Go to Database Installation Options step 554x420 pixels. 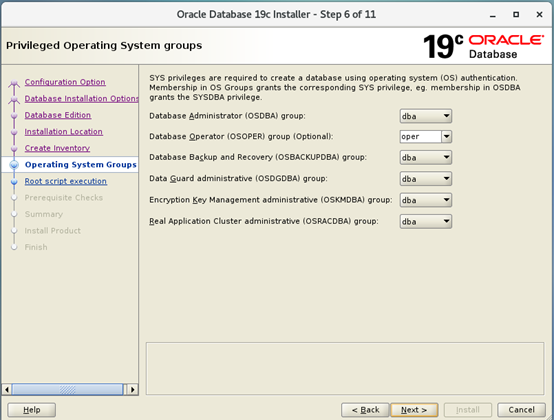[81, 99]
